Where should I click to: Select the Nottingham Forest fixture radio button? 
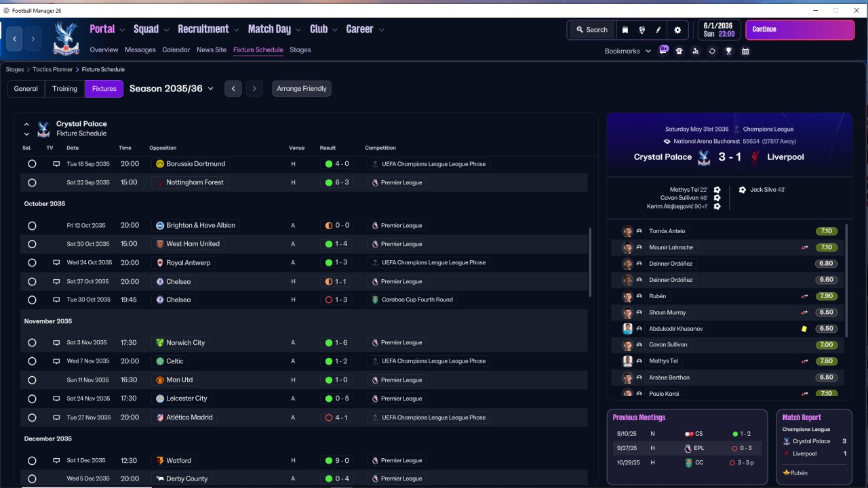[x=32, y=182]
